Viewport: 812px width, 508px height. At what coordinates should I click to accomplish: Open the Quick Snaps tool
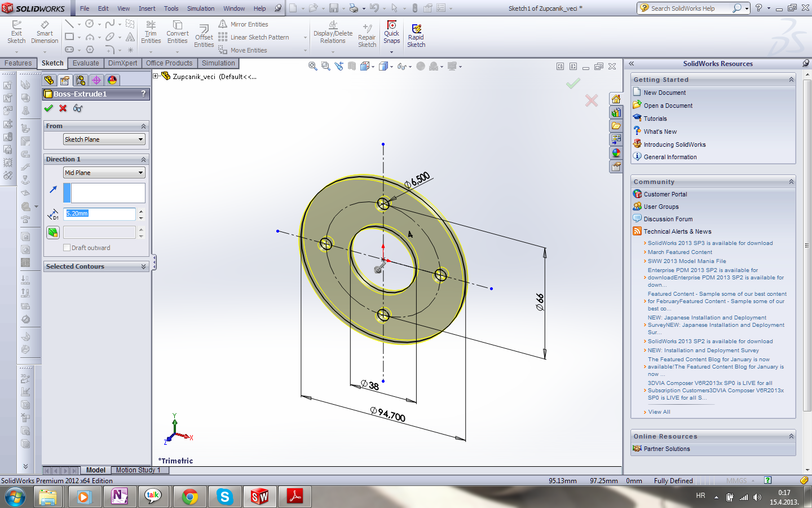391,32
